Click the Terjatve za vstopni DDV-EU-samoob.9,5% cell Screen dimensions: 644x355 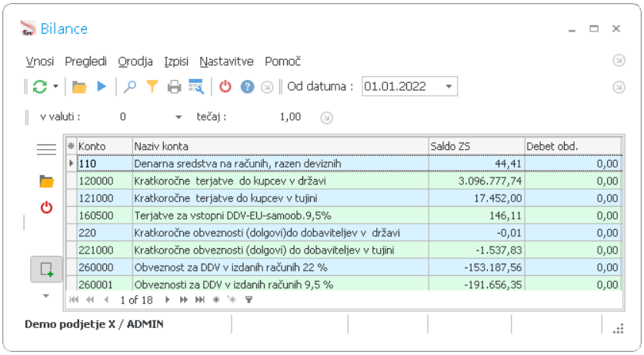point(281,215)
